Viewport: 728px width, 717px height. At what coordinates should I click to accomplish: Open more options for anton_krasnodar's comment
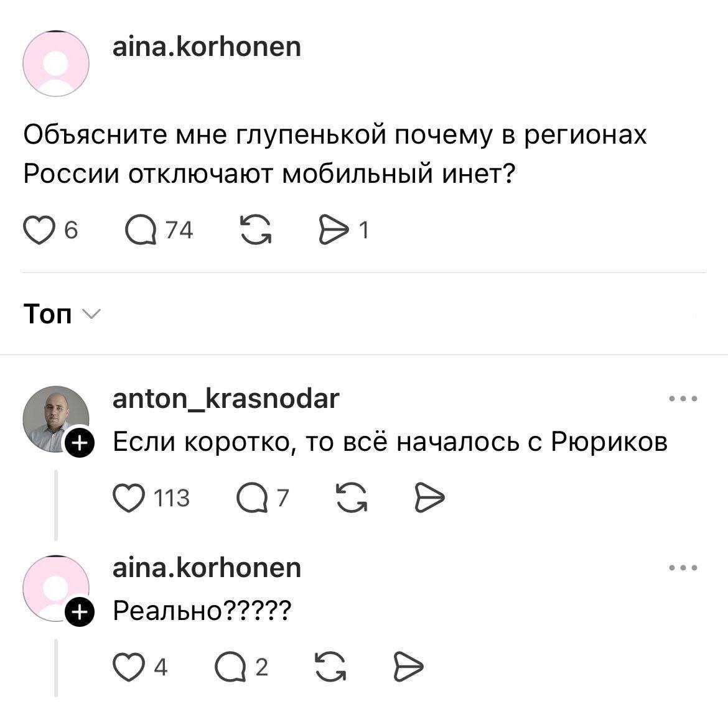pos(683,399)
